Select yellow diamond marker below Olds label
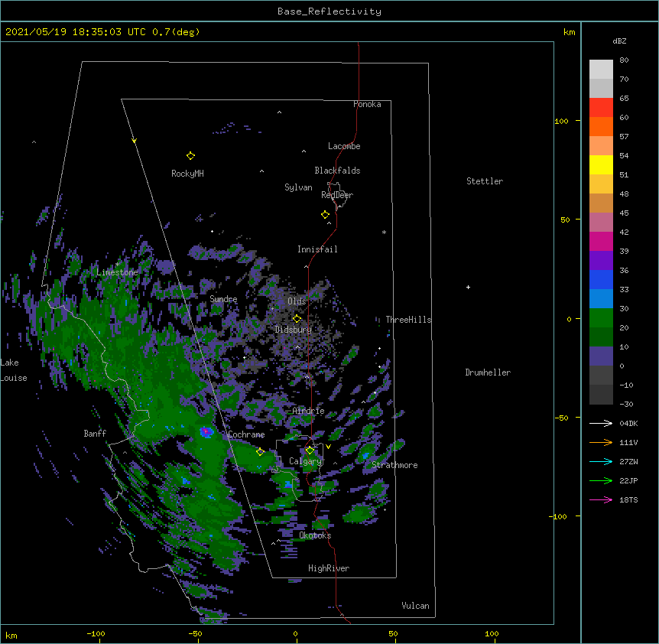 (x=297, y=319)
